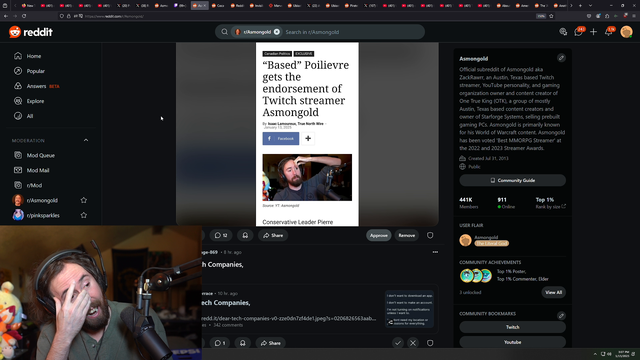640x360 pixels.
Task: Share the second post
Action: click(271, 343)
